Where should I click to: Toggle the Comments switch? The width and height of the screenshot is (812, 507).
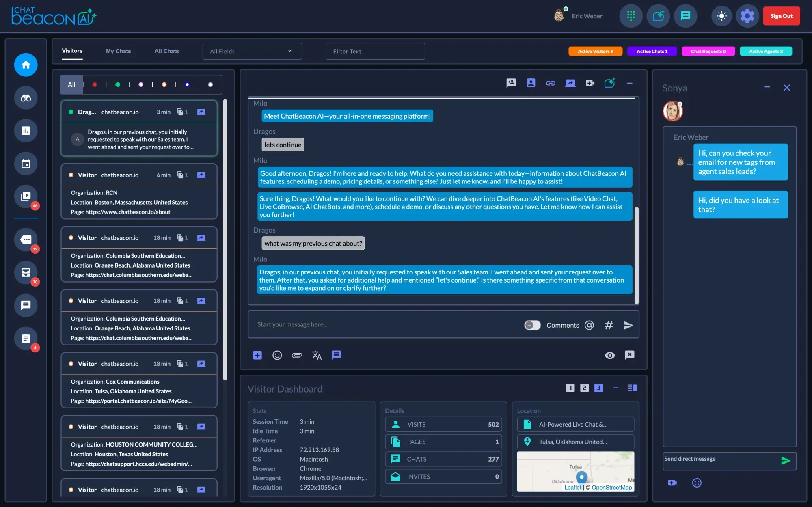[532, 325]
